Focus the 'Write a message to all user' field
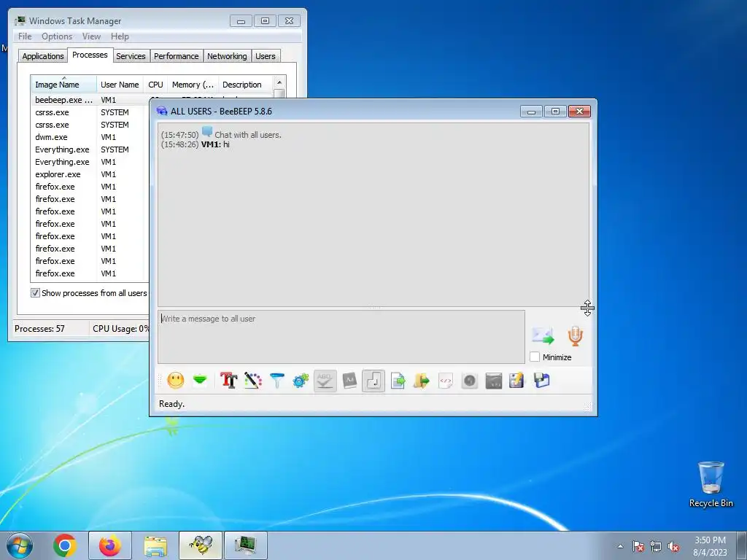 (341, 337)
